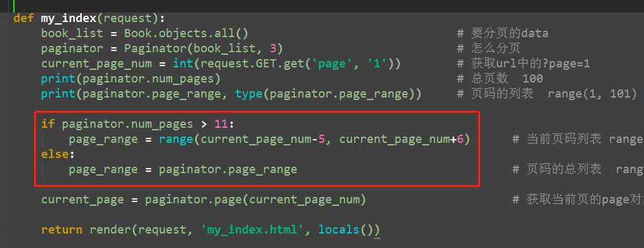
Task: Click the locals() call in the return line
Action: tap(346, 230)
